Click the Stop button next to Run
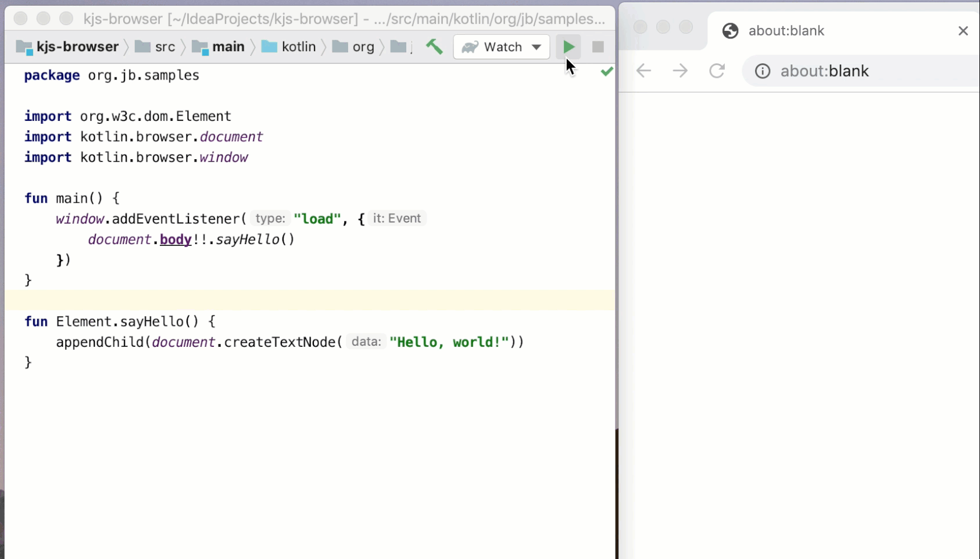 [598, 46]
